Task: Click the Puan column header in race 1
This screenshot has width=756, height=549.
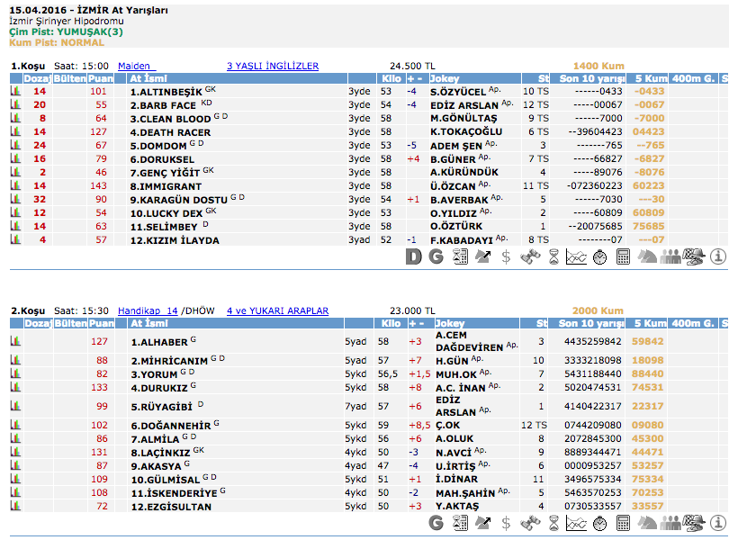Action: coord(99,78)
